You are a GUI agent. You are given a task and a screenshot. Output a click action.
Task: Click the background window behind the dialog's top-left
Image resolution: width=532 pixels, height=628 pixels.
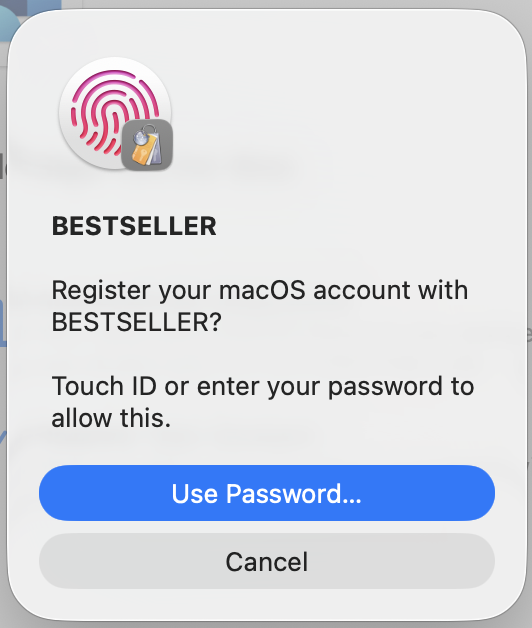(x=24, y=6)
